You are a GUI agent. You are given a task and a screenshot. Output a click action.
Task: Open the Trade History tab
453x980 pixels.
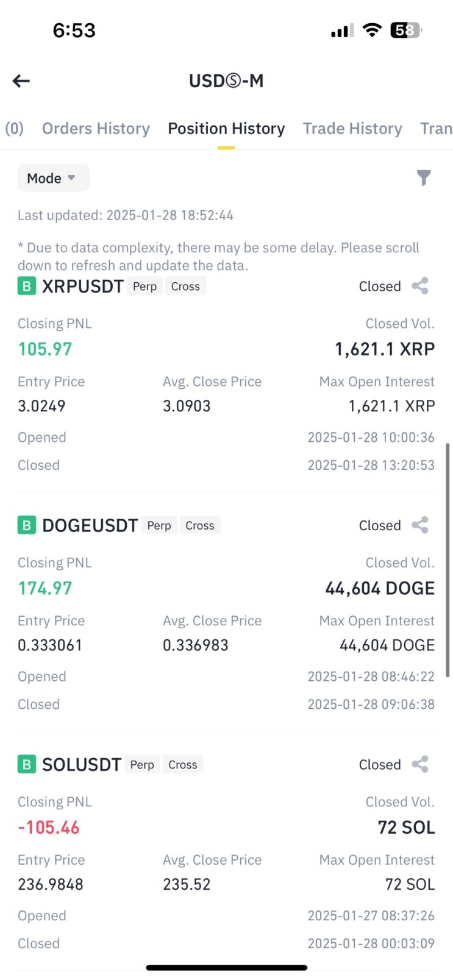(352, 129)
